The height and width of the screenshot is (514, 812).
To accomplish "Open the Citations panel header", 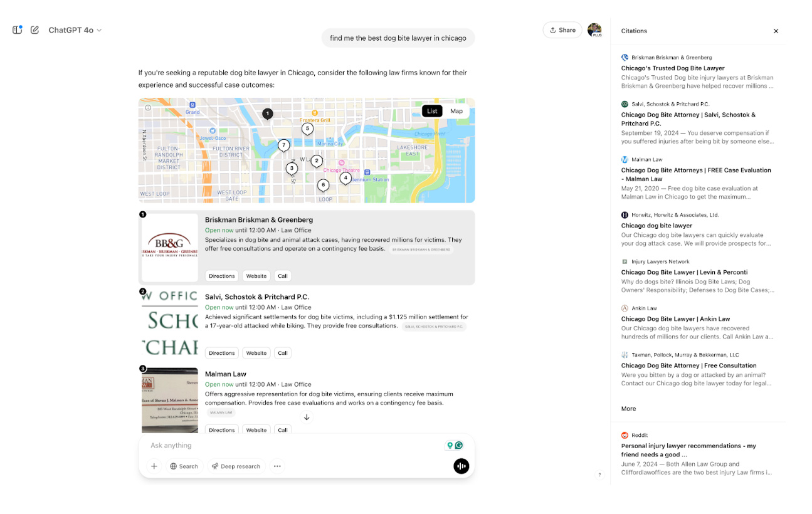I will click(x=634, y=31).
